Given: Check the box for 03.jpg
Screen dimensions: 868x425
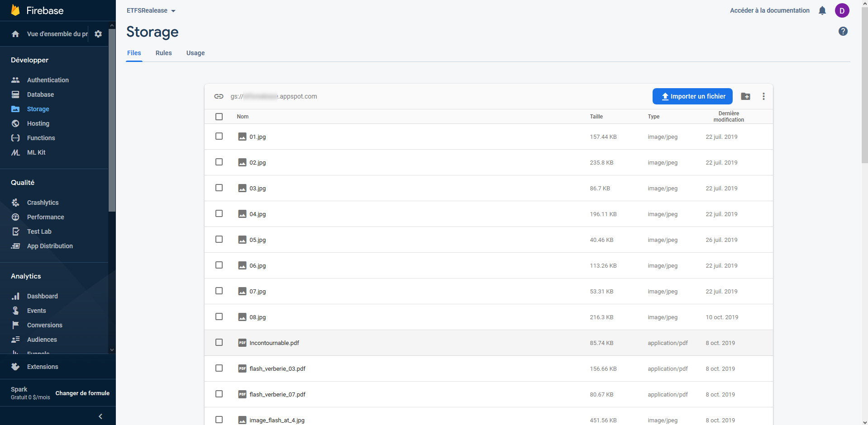Looking at the screenshot, I should coord(219,188).
